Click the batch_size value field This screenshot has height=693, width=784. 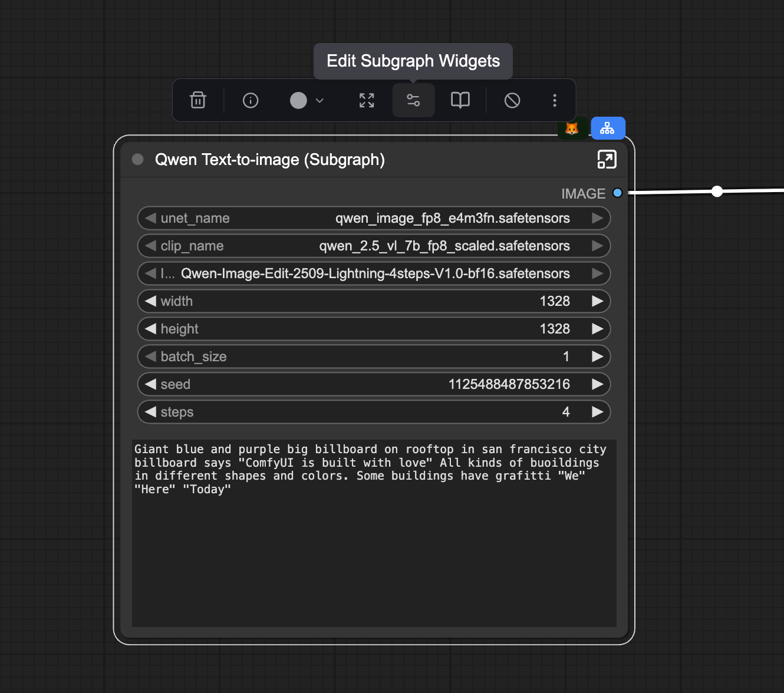[374, 357]
